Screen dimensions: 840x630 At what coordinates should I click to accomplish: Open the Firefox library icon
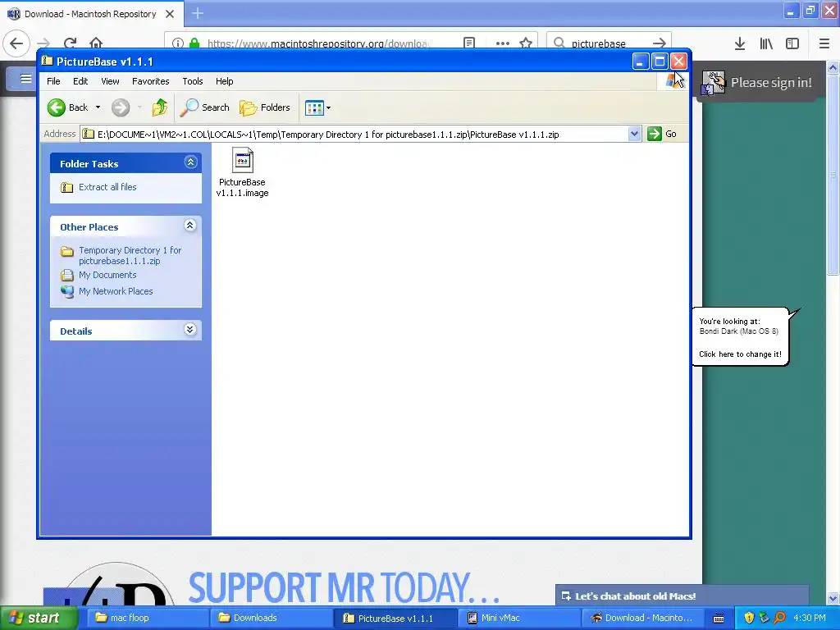pyautogui.click(x=766, y=43)
